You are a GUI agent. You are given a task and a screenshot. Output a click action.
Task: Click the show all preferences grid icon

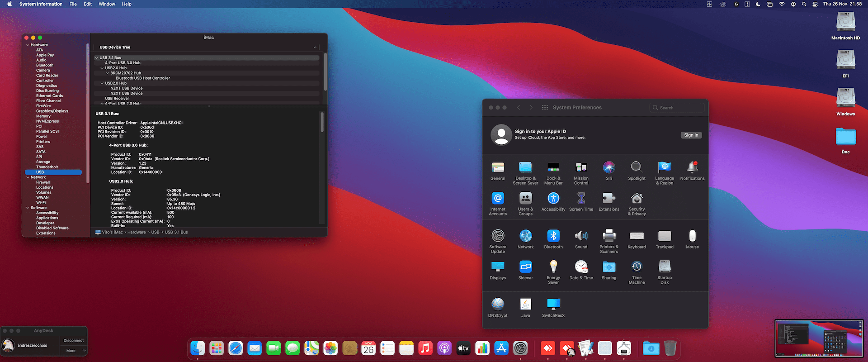click(545, 108)
